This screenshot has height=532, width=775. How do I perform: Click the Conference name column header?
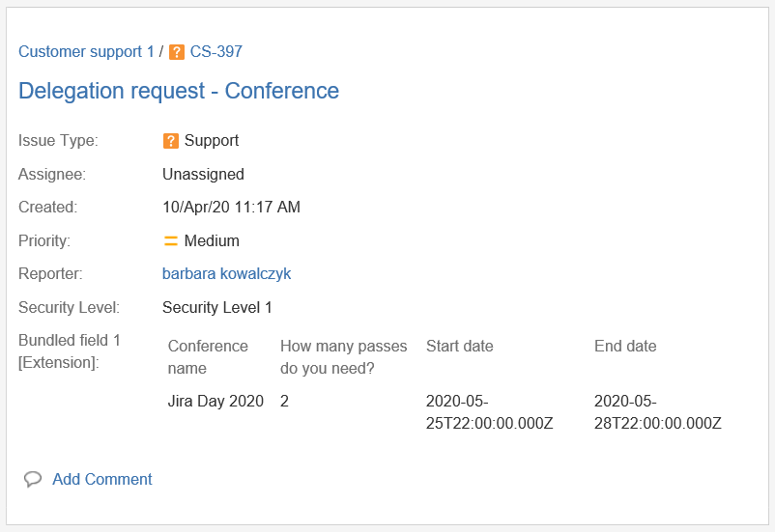pos(208,356)
